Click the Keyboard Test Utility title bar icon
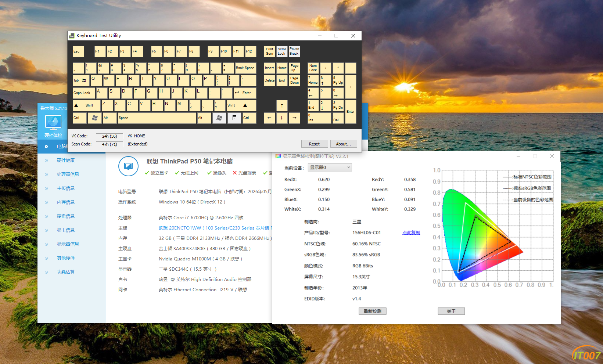The image size is (603, 364). [x=72, y=36]
